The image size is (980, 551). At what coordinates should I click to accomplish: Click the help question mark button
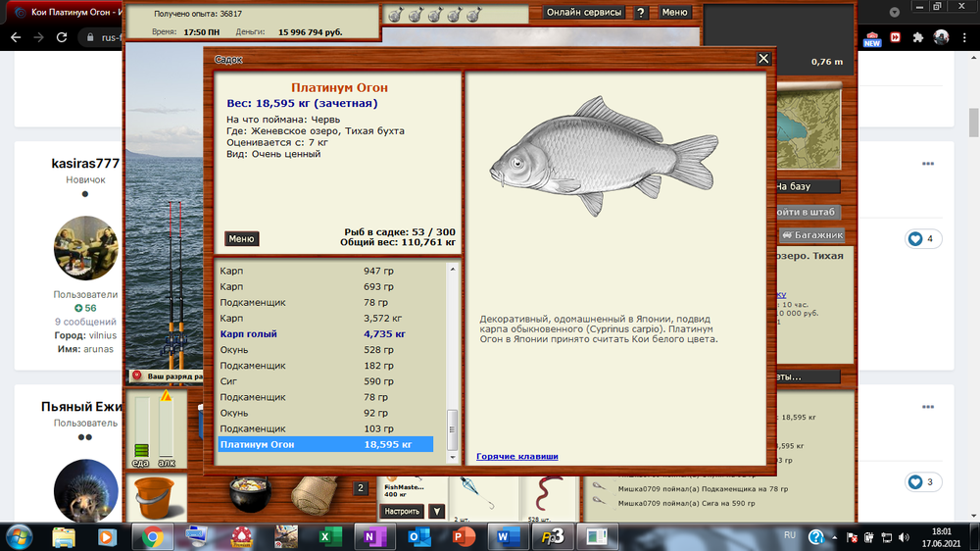click(640, 13)
